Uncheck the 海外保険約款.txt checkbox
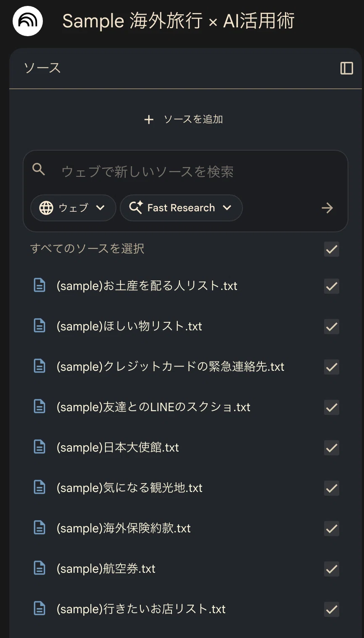Viewport: 364px width, 638px height. tap(332, 529)
